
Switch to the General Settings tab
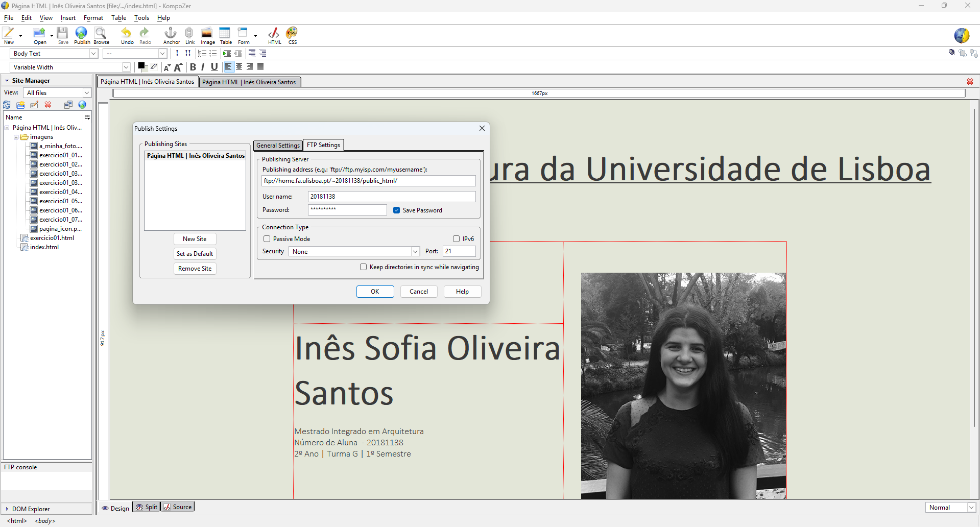(x=278, y=146)
